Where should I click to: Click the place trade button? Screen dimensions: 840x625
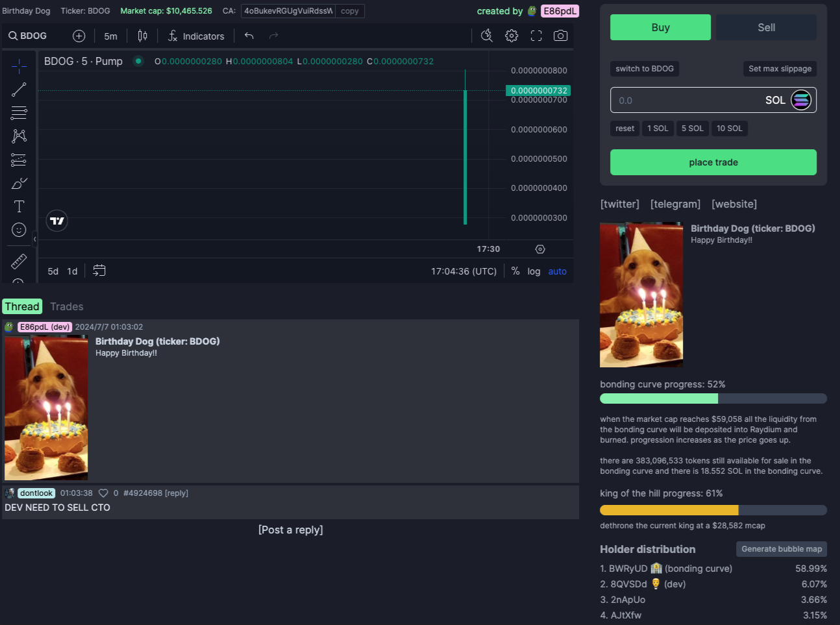click(x=713, y=162)
